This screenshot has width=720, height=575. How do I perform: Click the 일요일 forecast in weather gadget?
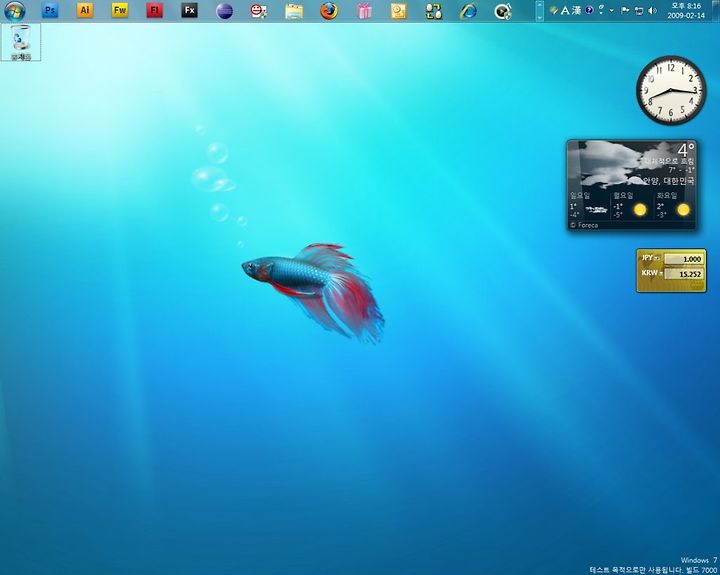click(x=589, y=205)
